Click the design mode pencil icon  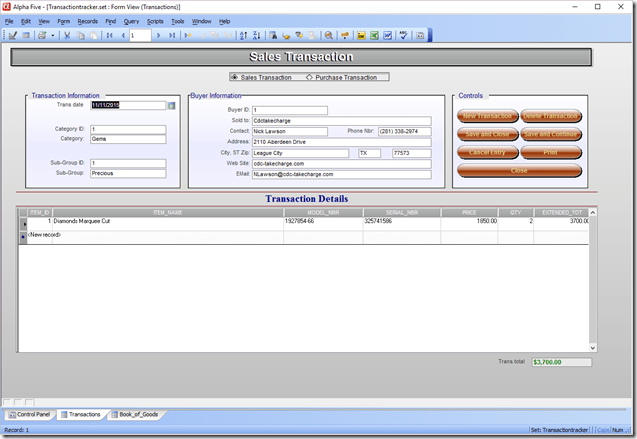tap(13, 35)
